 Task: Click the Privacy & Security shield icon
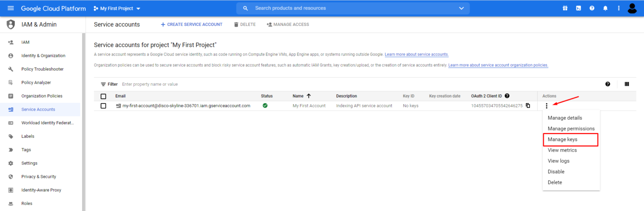click(11, 176)
